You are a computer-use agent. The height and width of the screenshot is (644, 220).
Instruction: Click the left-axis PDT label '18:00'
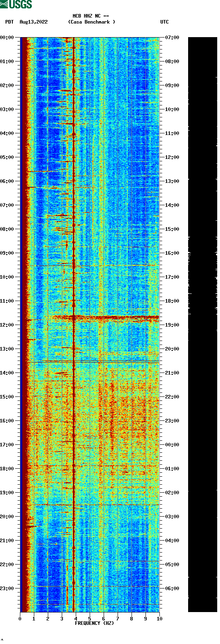click(x=7, y=469)
